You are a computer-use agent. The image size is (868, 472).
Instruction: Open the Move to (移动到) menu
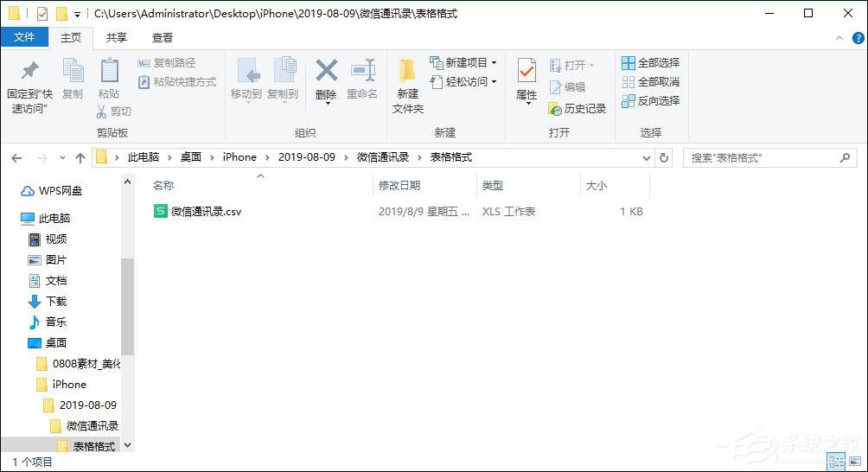click(x=246, y=80)
